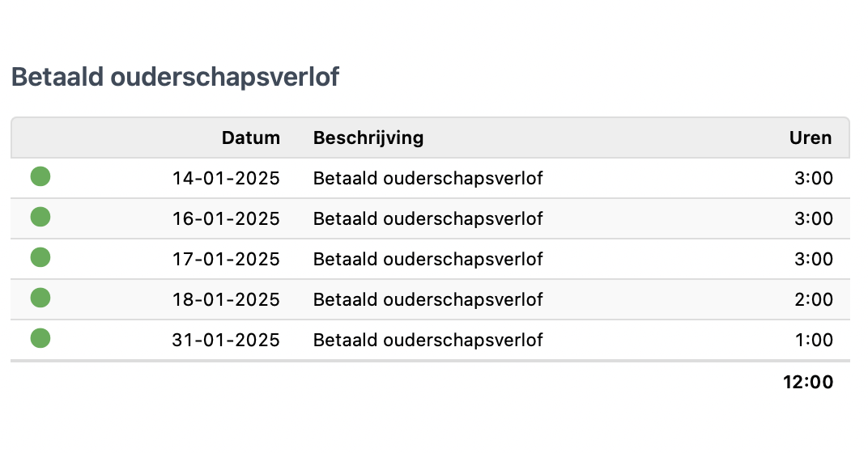Screen dimensions: 868x453
Task: Select the 18-01-2025 date cell
Action: pyautogui.click(x=226, y=299)
